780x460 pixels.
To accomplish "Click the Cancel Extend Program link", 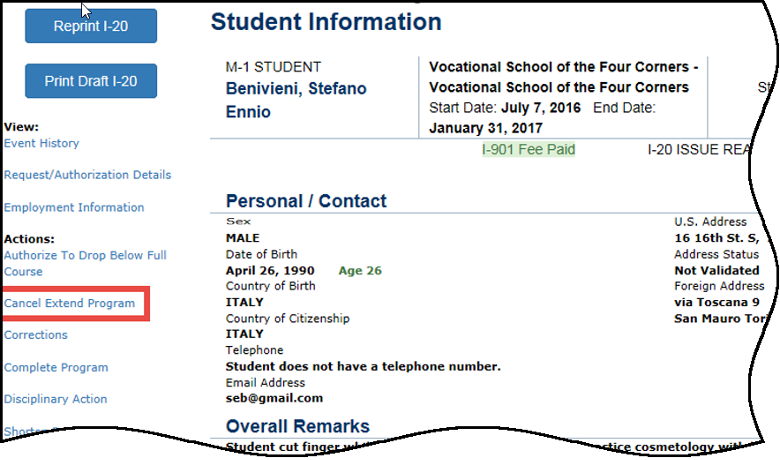I will [70, 303].
